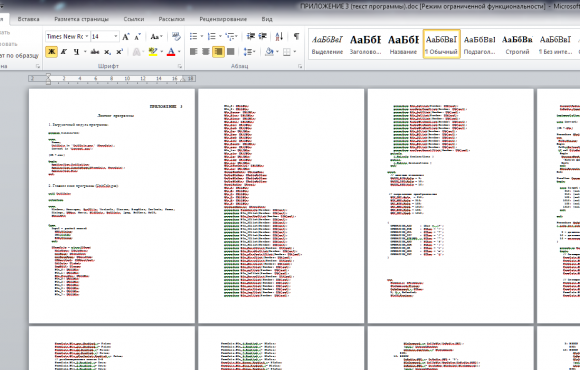Switch to the Рецензирование tab
Image resolution: width=580 pixels, height=370 pixels.
coord(223,19)
